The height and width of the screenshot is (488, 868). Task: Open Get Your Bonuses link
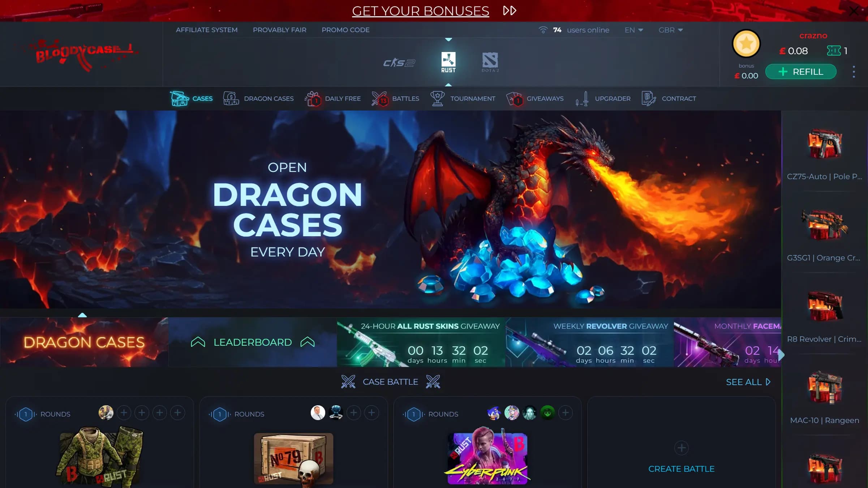tap(421, 11)
